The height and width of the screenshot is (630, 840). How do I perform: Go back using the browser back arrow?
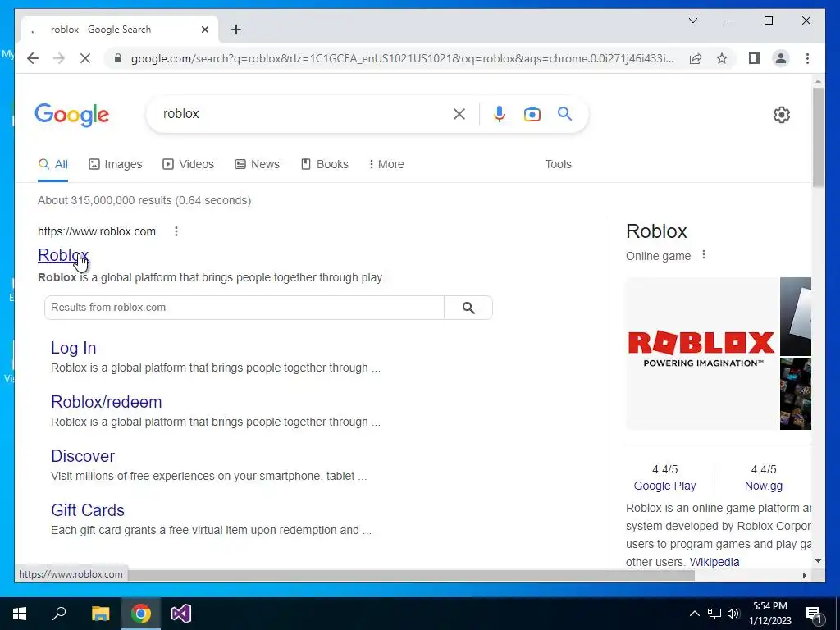tap(33, 58)
